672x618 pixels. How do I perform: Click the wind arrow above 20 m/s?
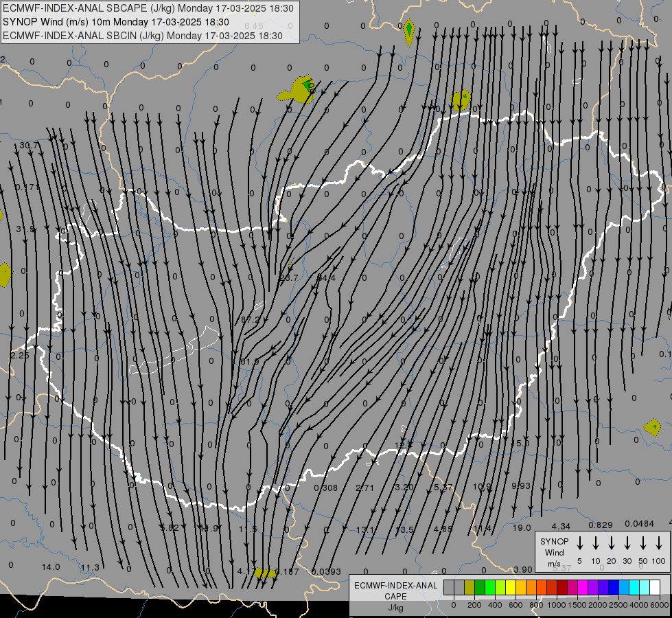point(611,543)
